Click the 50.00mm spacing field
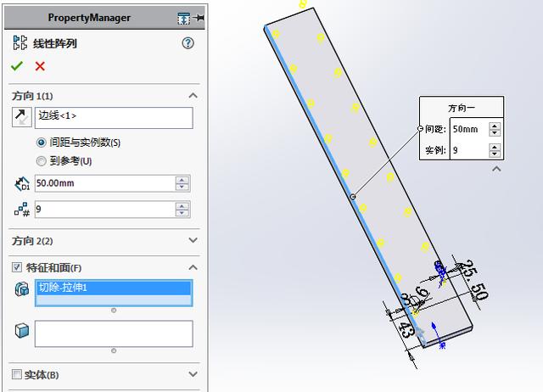The image size is (543, 392). [105, 183]
